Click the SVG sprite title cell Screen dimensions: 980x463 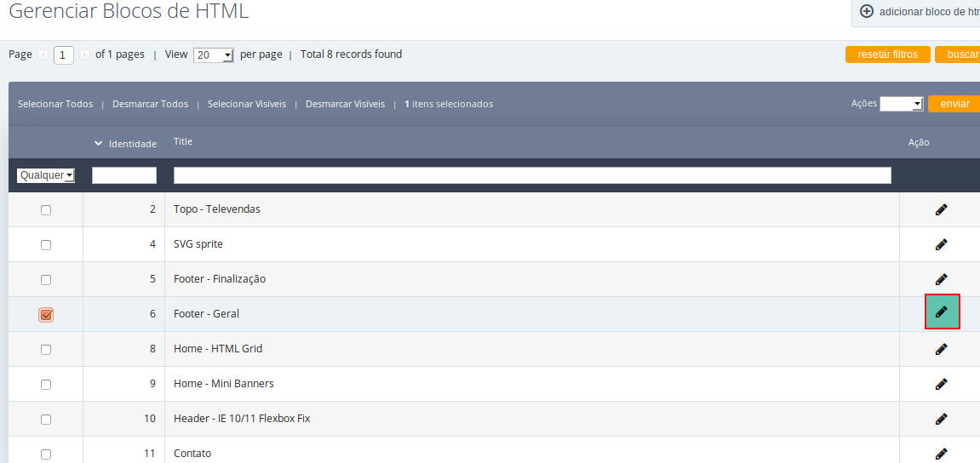click(x=198, y=244)
